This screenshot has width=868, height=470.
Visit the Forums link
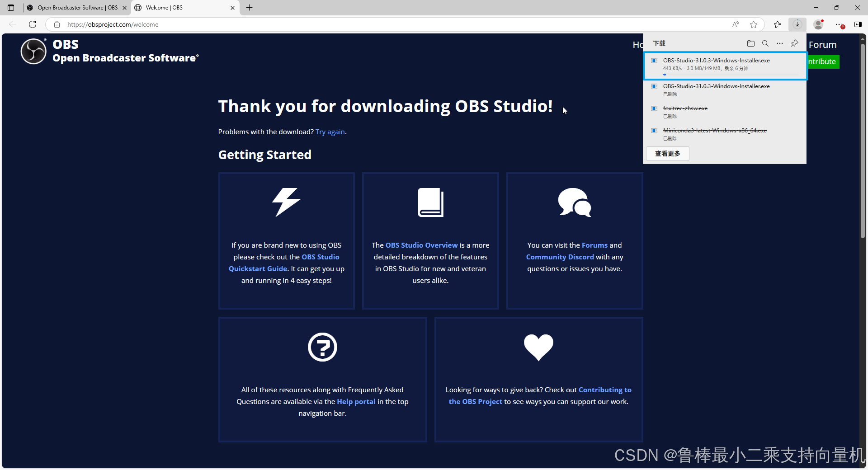pos(594,245)
